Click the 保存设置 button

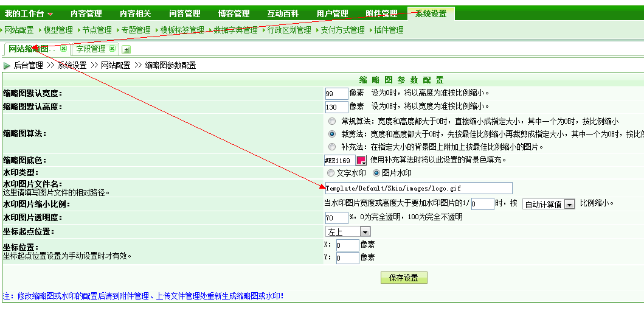pos(404,278)
